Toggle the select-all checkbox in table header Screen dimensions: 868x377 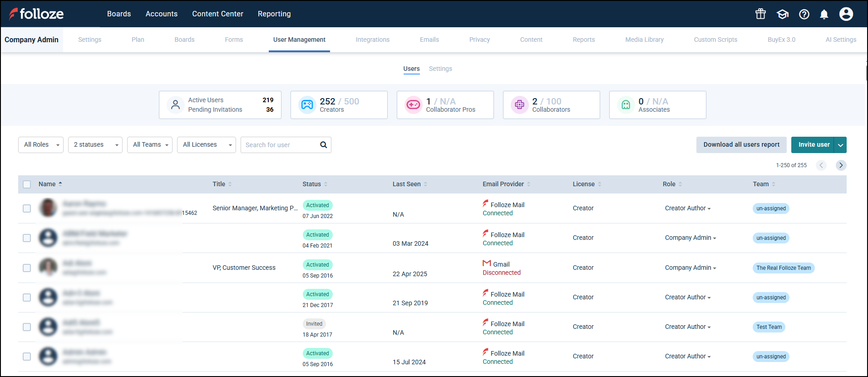tap(27, 184)
